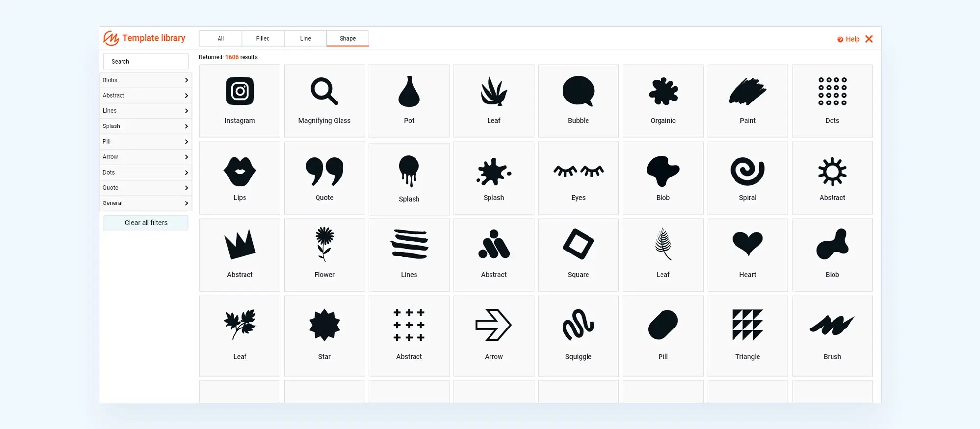Select the second-row Blob shape
The width and height of the screenshot is (980, 429).
tap(663, 178)
